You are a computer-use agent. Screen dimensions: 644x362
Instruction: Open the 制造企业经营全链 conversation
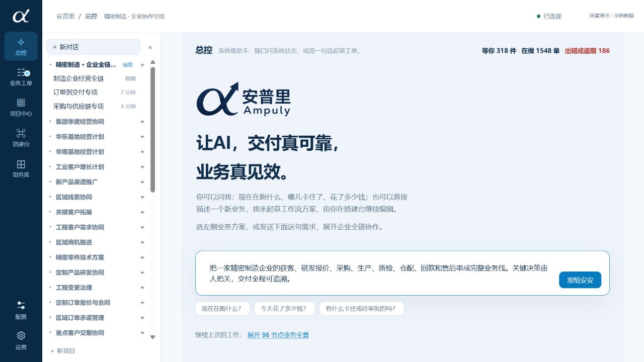click(x=95, y=78)
